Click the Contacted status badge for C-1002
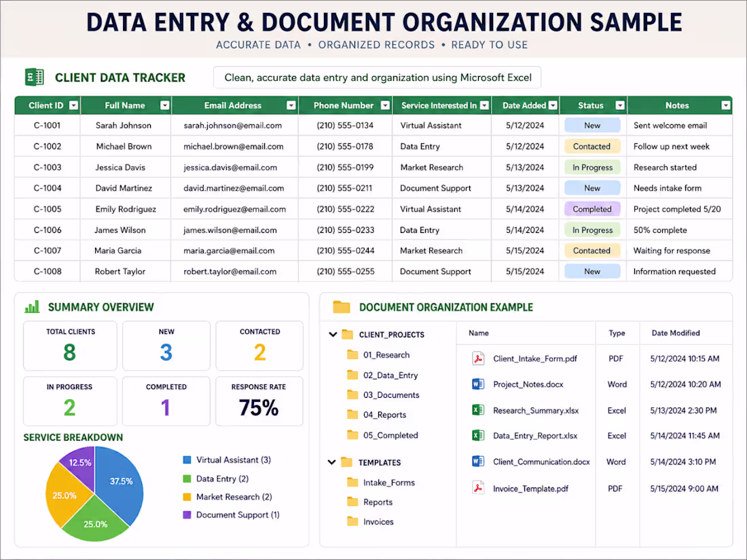Viewport: 747px width, 560px height. tap(592, 146)
